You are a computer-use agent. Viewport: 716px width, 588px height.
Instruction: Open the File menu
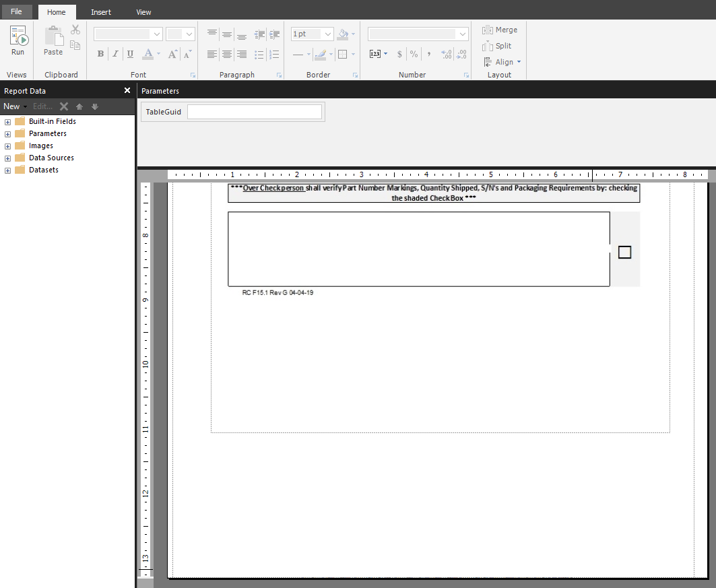[x=16, y=12]
